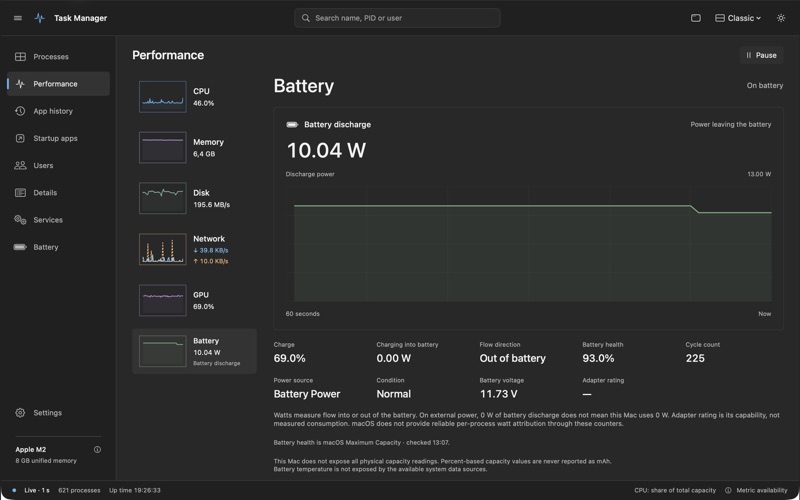Click the Settings gear icon
The image size is (800, 500).
20,413
